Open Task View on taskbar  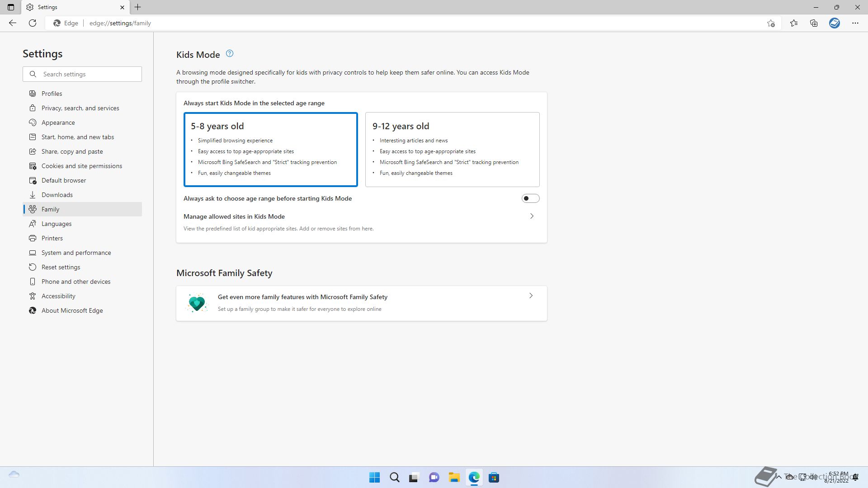tap(414, 478)
